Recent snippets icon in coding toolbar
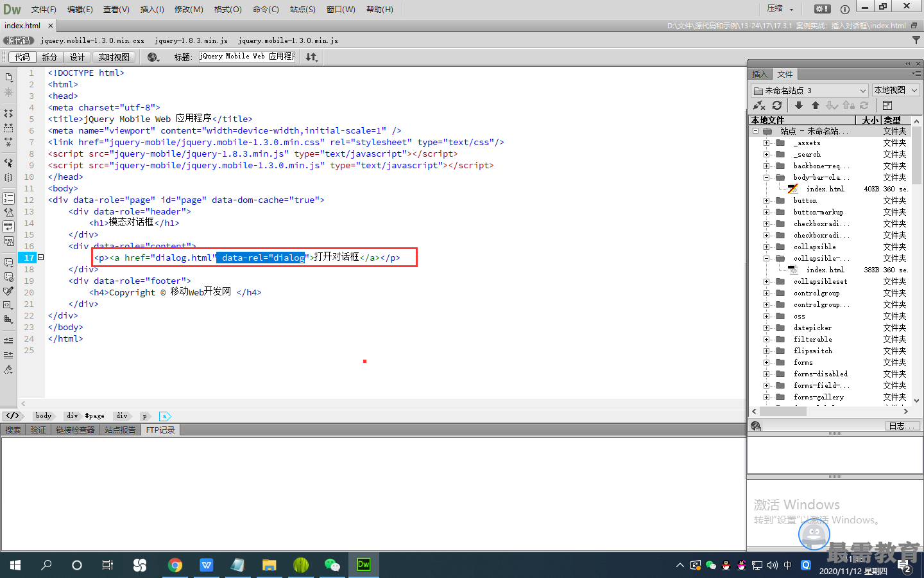The height and width of the screenshot is (578, 924). [8, 305]
